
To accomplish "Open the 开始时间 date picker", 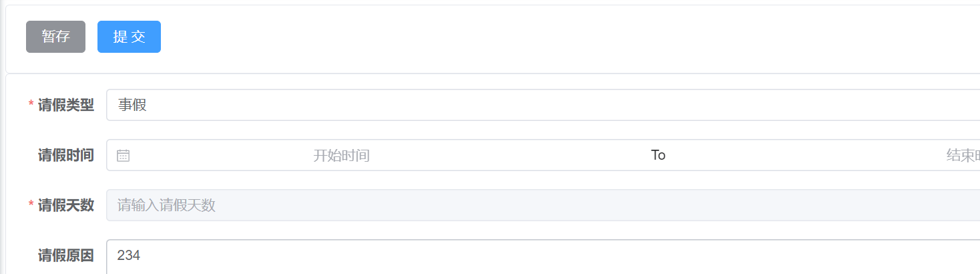I will click(x=341, y=156).
